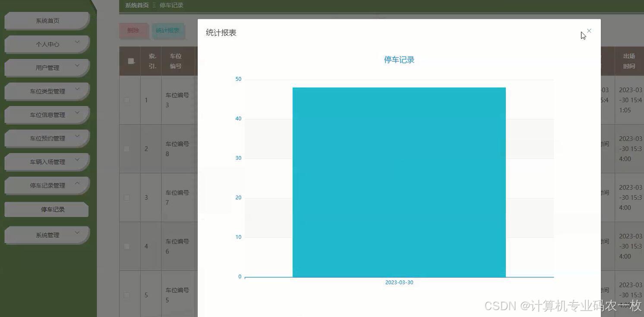Click cell 车位编号6
The height and width of the screenshot is (317, 644).
tap(177, 246)
